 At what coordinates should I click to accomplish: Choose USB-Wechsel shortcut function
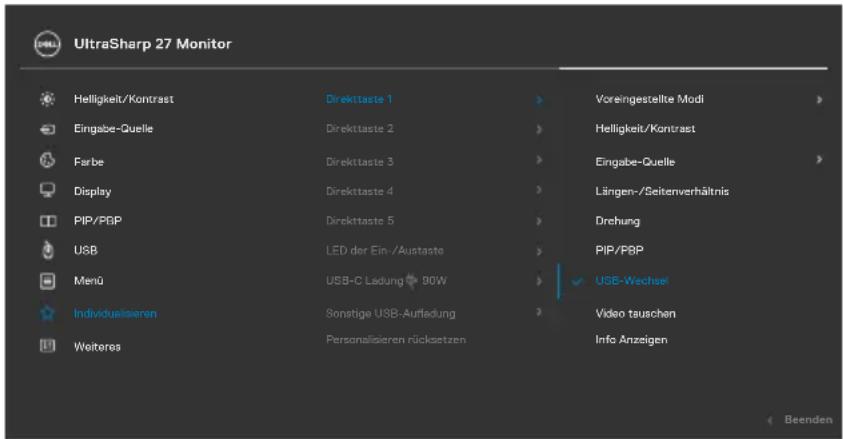tap(632, 281)
